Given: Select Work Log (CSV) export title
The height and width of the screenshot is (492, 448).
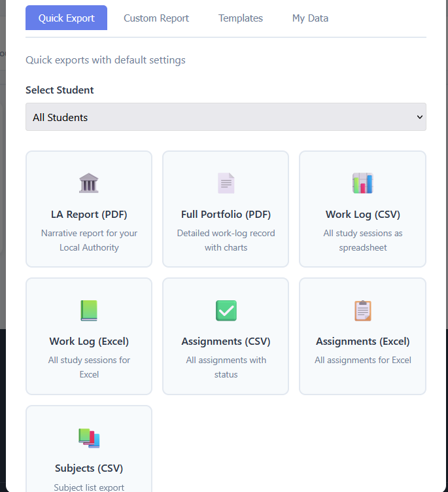Looking at the screenshot, I should click(363, 215).
